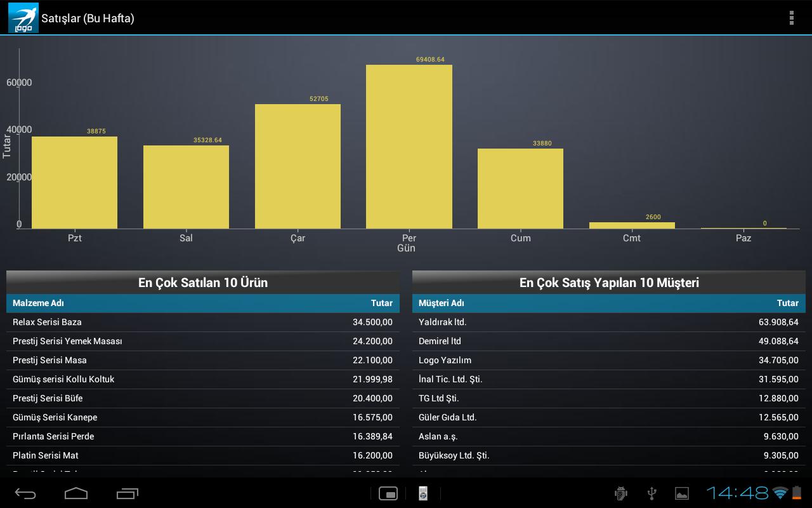The height and width of the screenshot is (508, 812).
Task: Tap the Wi-Fi signal status icon
Action: pyautogui.click(x=780, y=493)
